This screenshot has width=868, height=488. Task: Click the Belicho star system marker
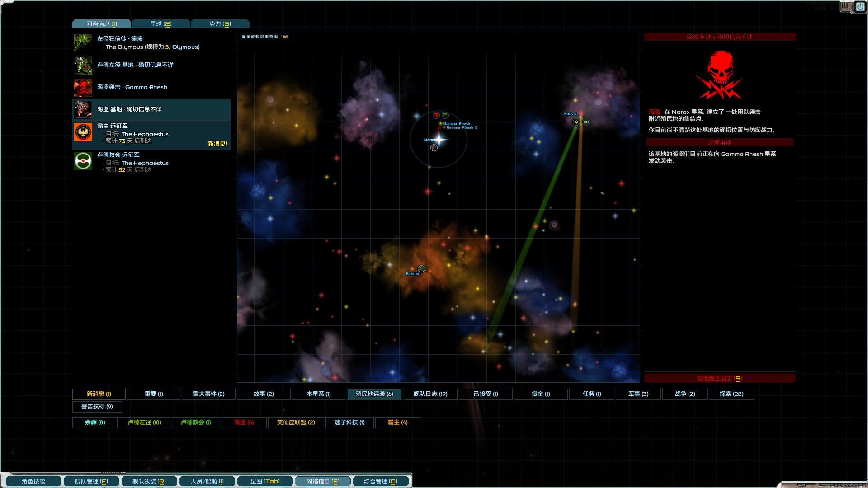(x=421, y=269)
